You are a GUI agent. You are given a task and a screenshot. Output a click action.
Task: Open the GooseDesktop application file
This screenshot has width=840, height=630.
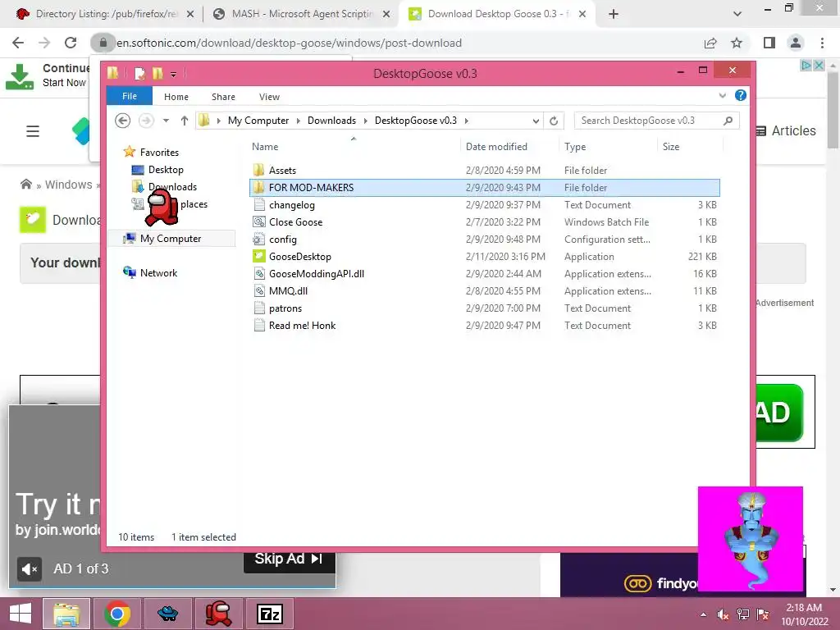click(x=300, y=257)
